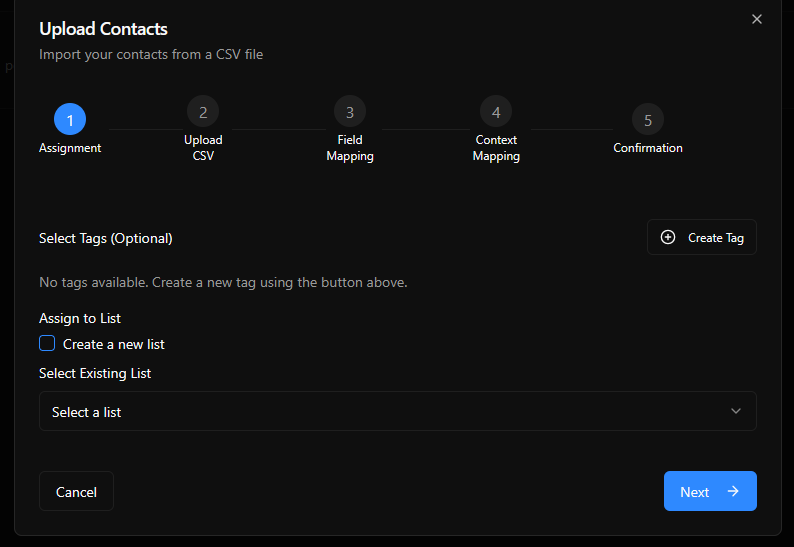This screenshot has height=547, width=794.
Task: Click the plus circle icon in Create Tag
Action: pos(669,237)
